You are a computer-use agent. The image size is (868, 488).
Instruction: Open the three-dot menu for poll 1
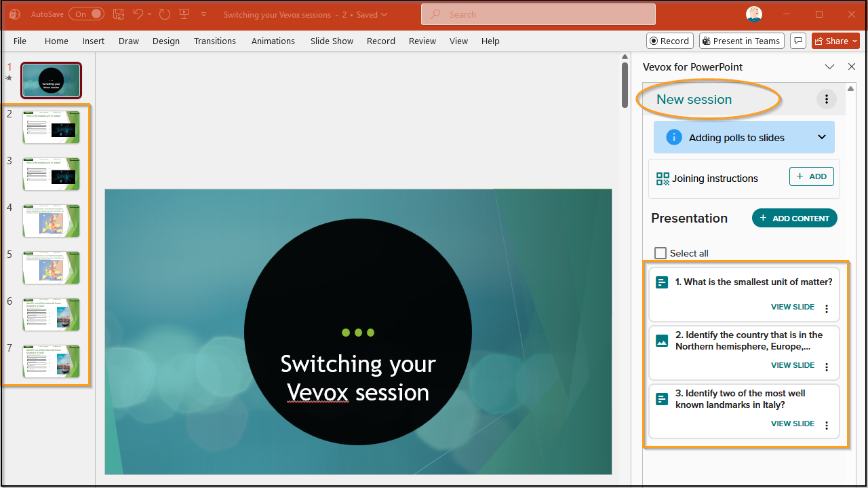(x=826, y=309)
